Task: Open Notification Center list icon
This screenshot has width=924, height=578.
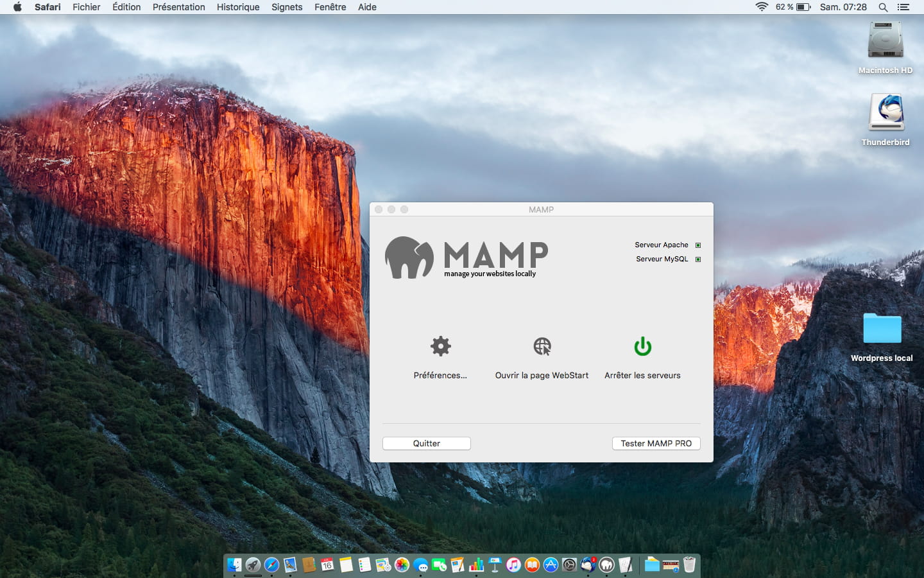Action: click(x=903, y=7)
